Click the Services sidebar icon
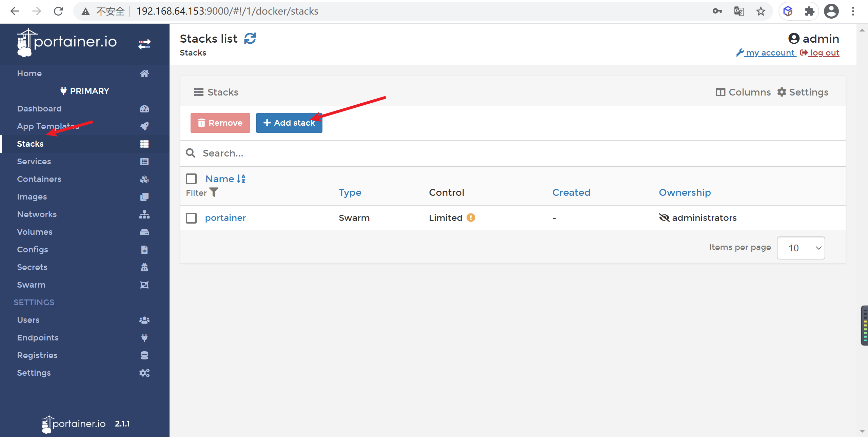 pos(144,161)
